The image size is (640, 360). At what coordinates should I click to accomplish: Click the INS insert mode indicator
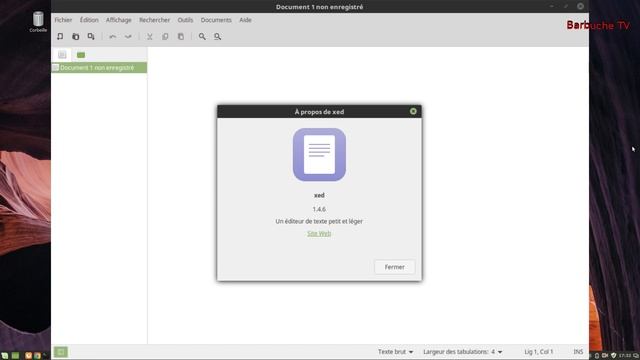click(x=578, y=352)
